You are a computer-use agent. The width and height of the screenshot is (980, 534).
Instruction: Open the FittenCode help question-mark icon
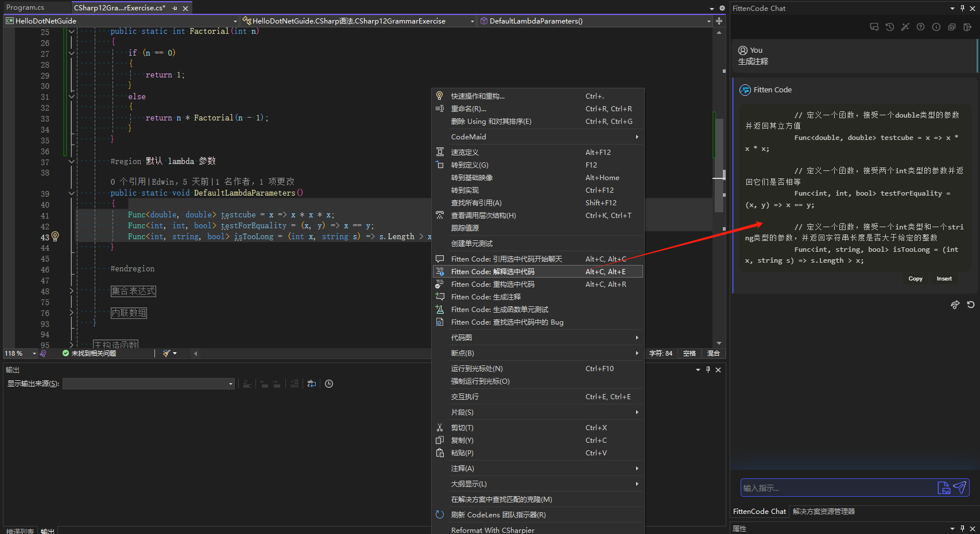[920, 27]
